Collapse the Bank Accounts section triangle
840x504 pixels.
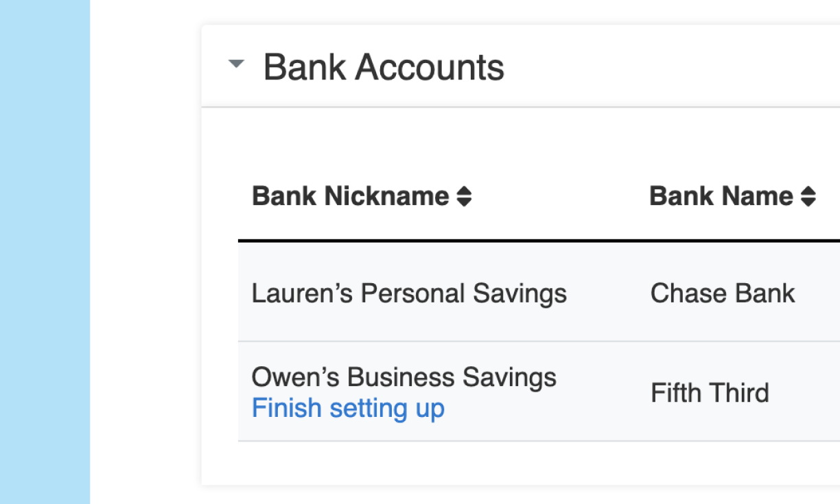coord(236,64)
